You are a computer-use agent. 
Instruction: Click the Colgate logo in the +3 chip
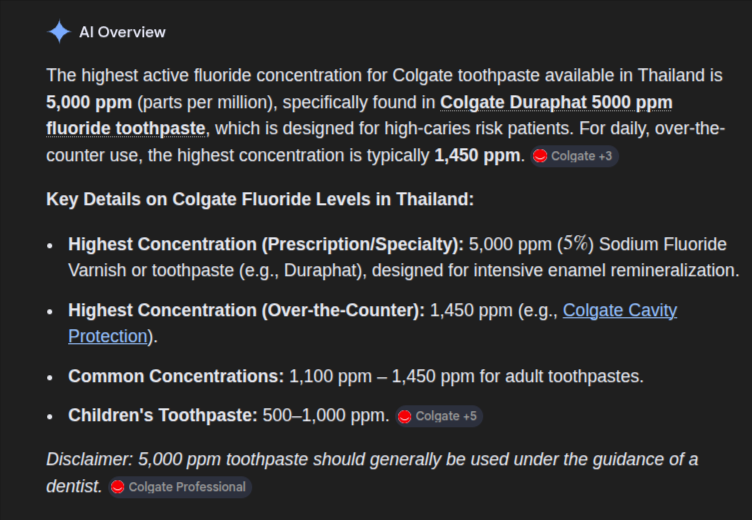point(540,156)
